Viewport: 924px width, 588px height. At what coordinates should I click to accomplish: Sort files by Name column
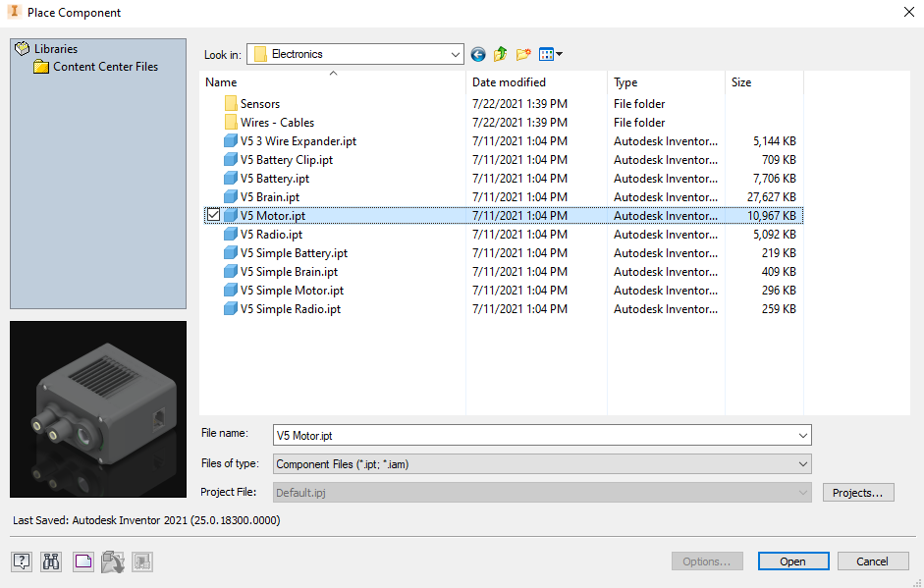333,81
